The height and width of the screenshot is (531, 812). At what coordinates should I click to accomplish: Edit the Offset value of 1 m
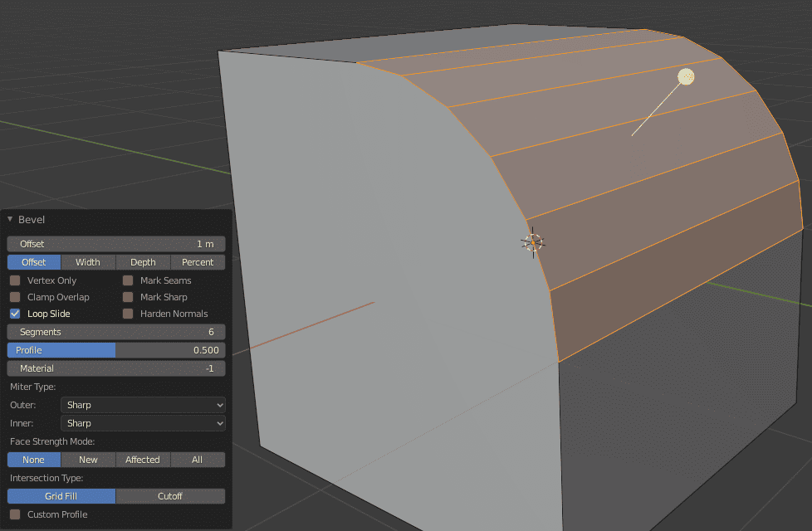coord(115,243)
